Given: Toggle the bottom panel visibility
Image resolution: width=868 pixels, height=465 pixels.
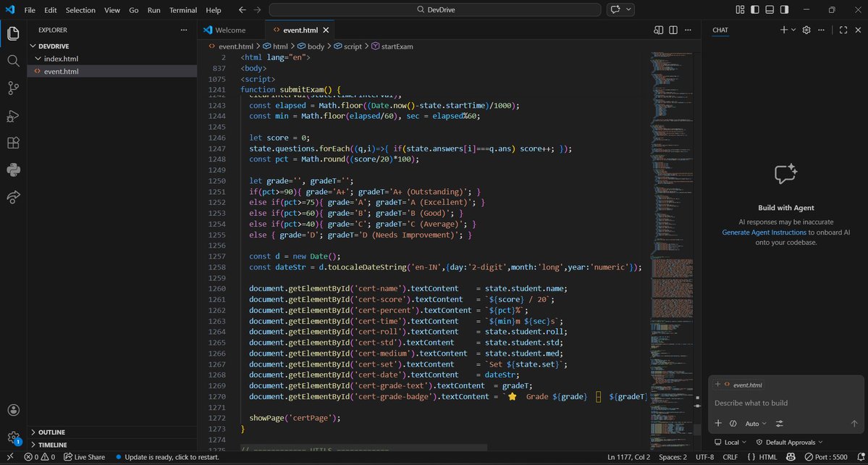Looking at the screenshot, I should pyautogui.click(x=770, y=10).
